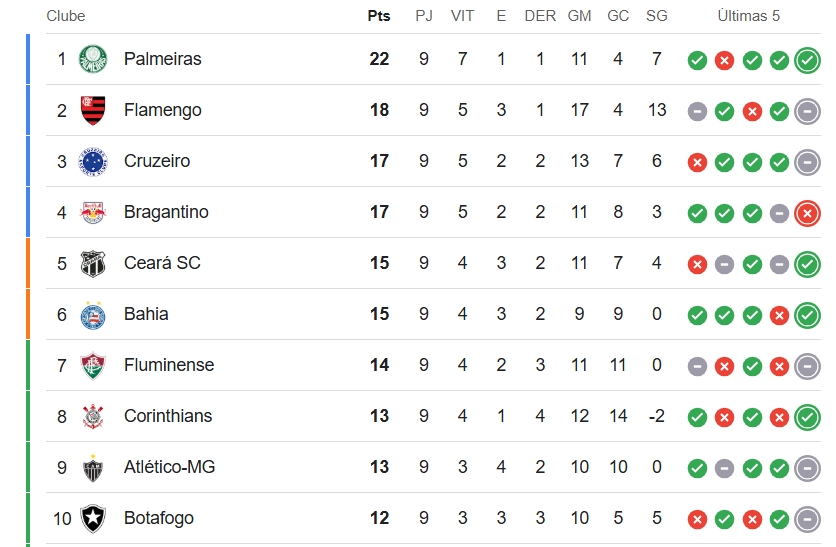The image size is (836, 547).
Task: Click the Fluminense club crest
Action: click(93, 366)
